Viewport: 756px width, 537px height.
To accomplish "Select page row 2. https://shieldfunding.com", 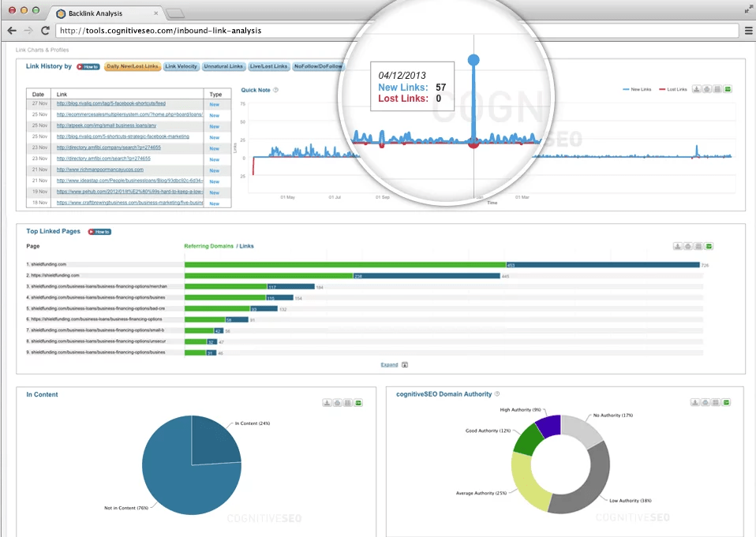I will click(x=53, y=275).
